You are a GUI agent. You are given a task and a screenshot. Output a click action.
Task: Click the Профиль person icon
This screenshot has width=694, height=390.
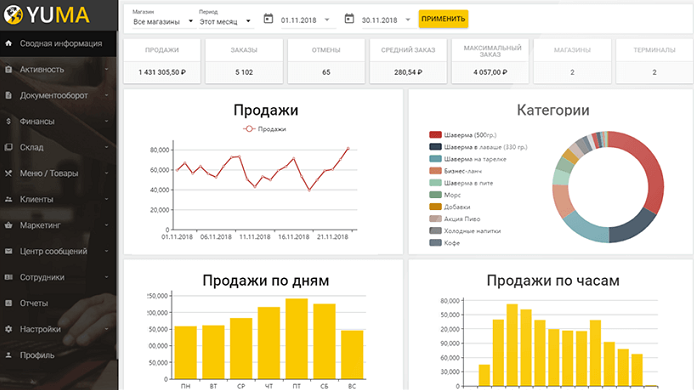(x=8, y=355)
